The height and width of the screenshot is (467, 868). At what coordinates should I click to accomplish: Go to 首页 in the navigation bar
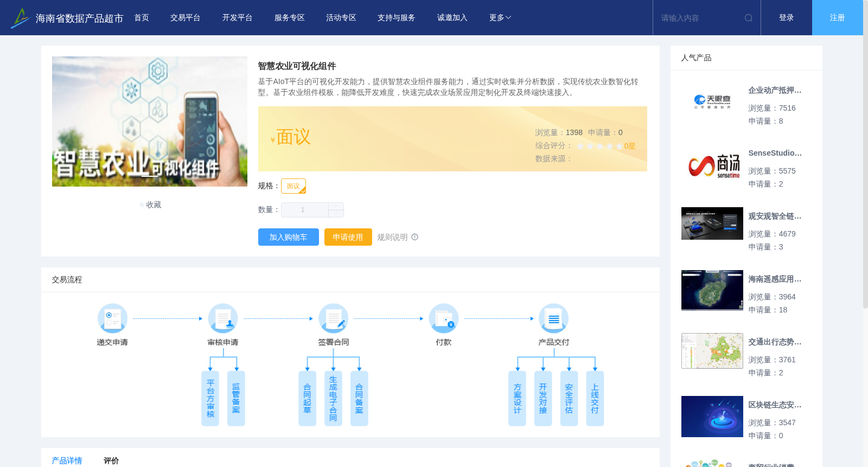(x=142, y=18)
